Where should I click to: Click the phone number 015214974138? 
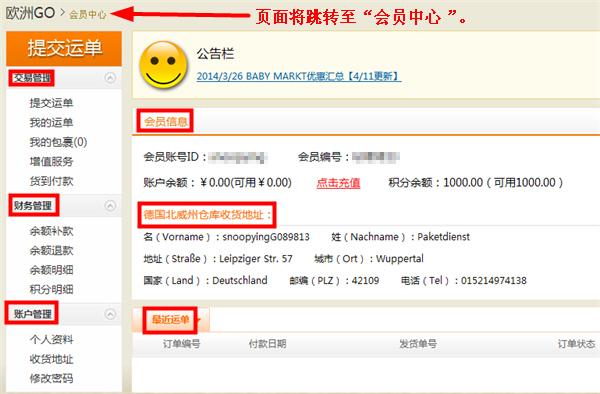point(494,280)
